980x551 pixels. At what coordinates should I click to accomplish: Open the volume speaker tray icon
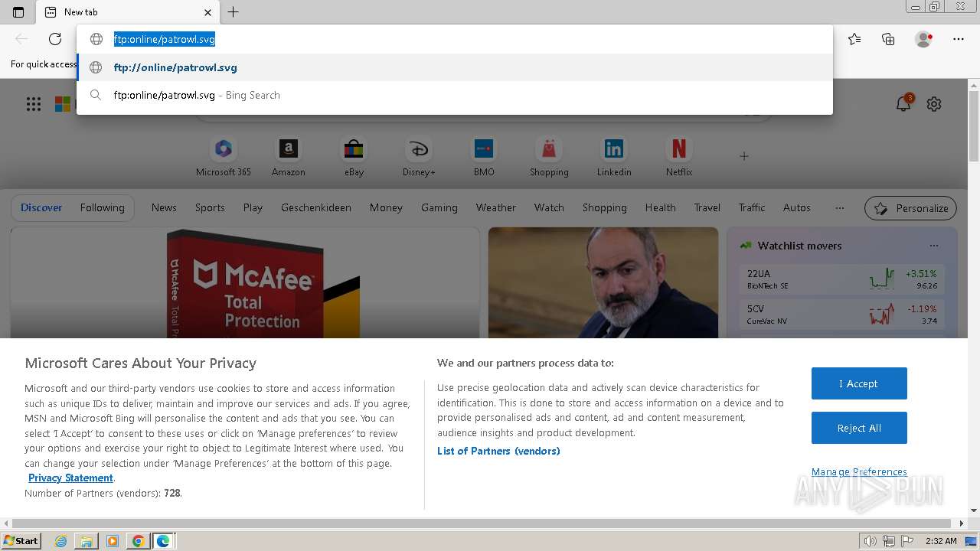pyautogui.click(x=871, y=541)
